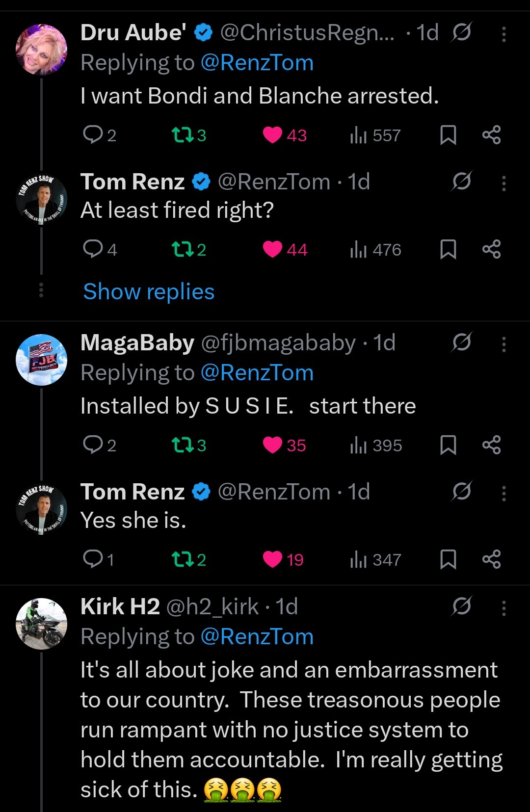This screenshot has height=812, width=530.
Task: Share Dru Aube's tweet
Action: (491, 134)
